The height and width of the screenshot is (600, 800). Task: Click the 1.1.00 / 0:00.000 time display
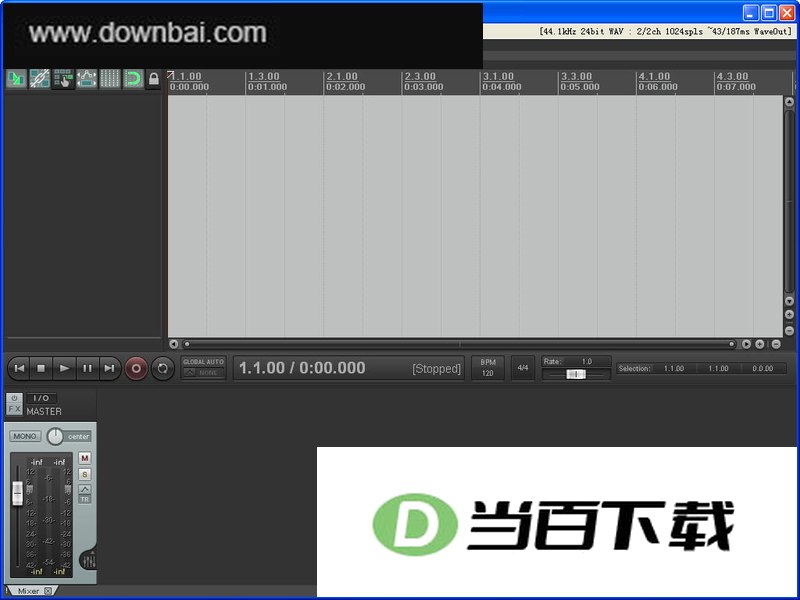click(x=302, y=368)
